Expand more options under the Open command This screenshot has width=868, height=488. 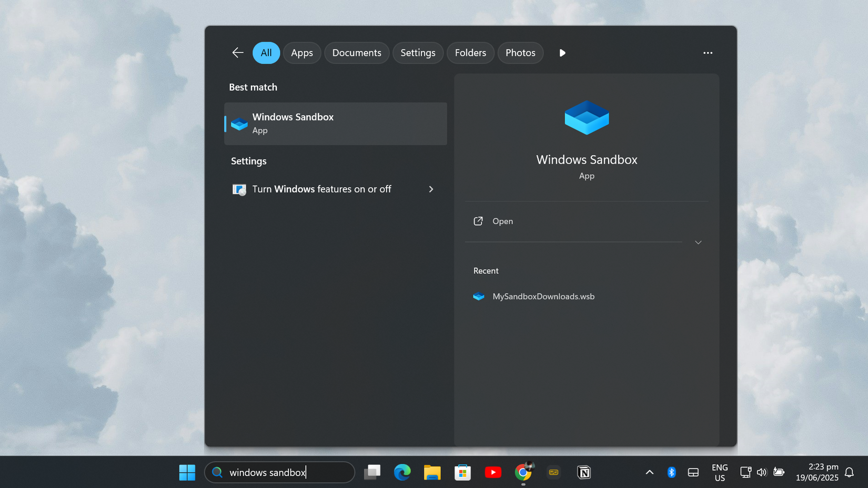698,242
